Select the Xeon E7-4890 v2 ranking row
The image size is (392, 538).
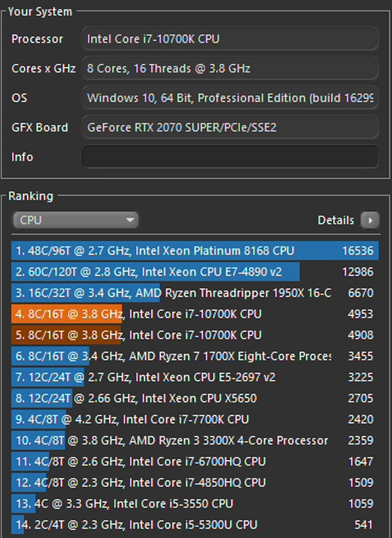pos(195,272)
